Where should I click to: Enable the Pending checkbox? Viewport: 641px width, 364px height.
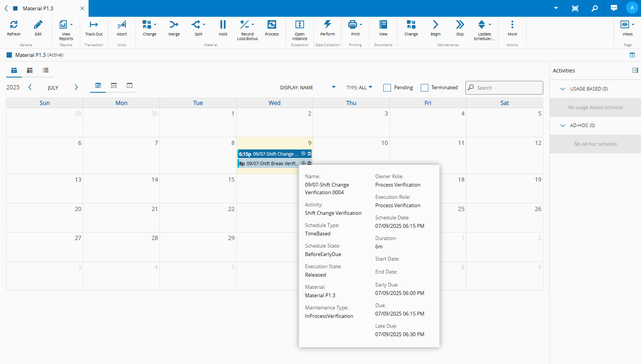387,88
